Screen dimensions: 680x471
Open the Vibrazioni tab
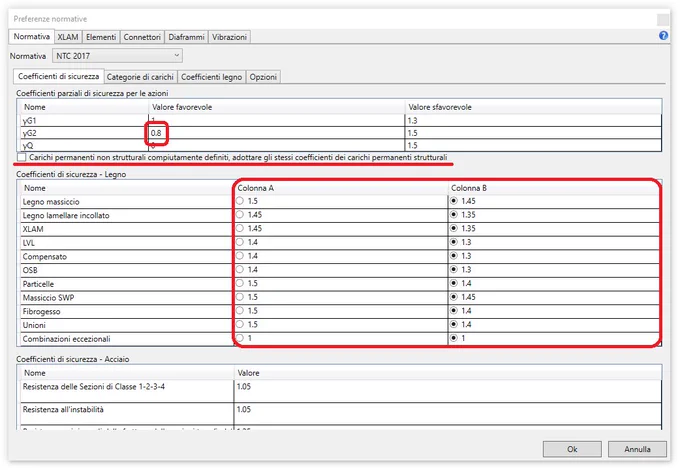229,37
